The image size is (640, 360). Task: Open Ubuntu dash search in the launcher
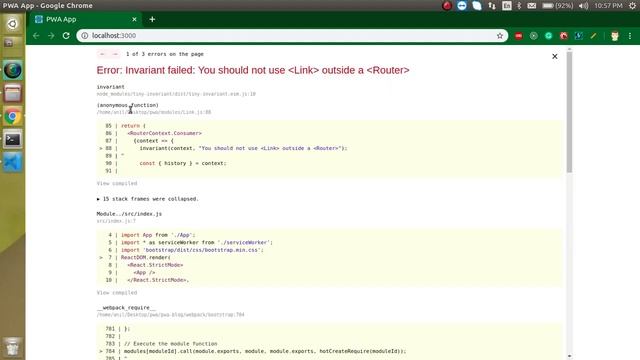12,24
